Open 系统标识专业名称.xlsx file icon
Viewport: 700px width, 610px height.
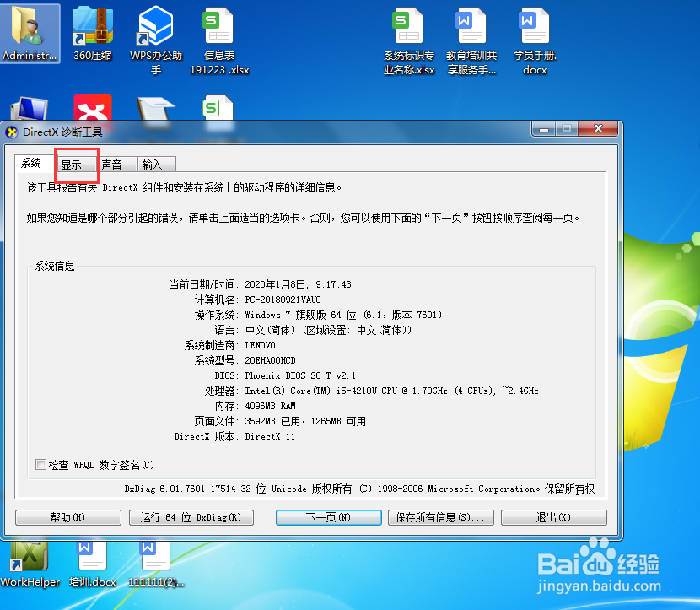[409, 41]
